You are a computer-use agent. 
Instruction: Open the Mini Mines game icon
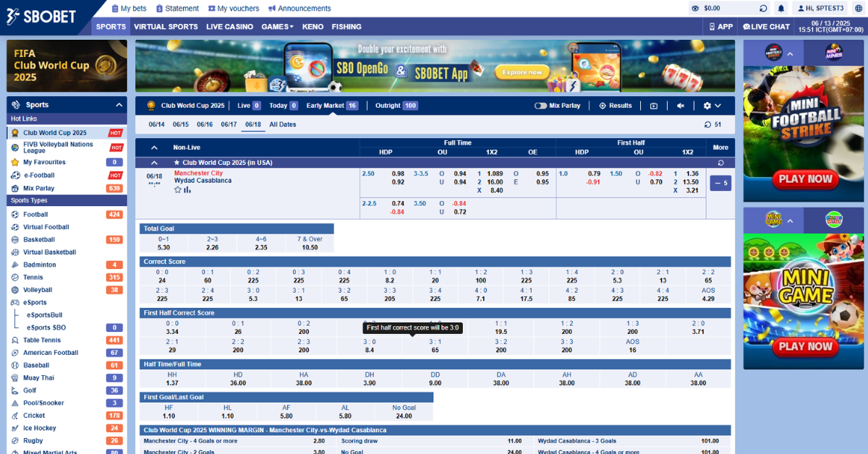click(835, 52)
